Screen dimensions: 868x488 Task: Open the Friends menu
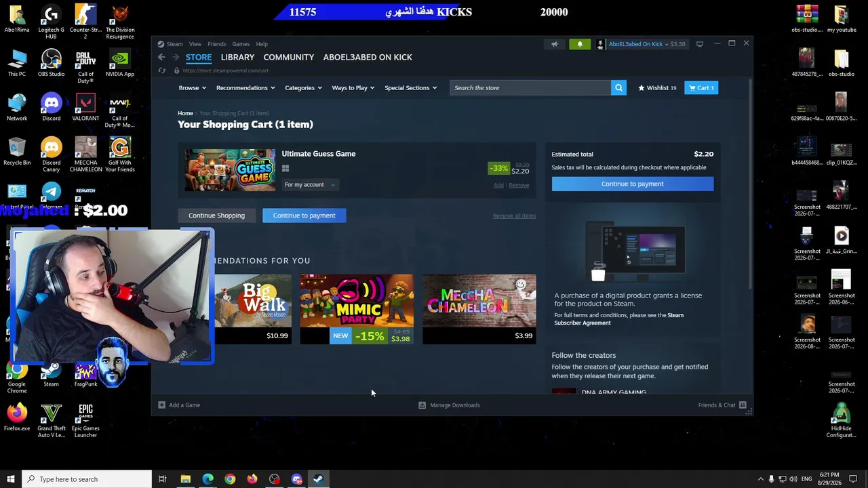[216, 44]
